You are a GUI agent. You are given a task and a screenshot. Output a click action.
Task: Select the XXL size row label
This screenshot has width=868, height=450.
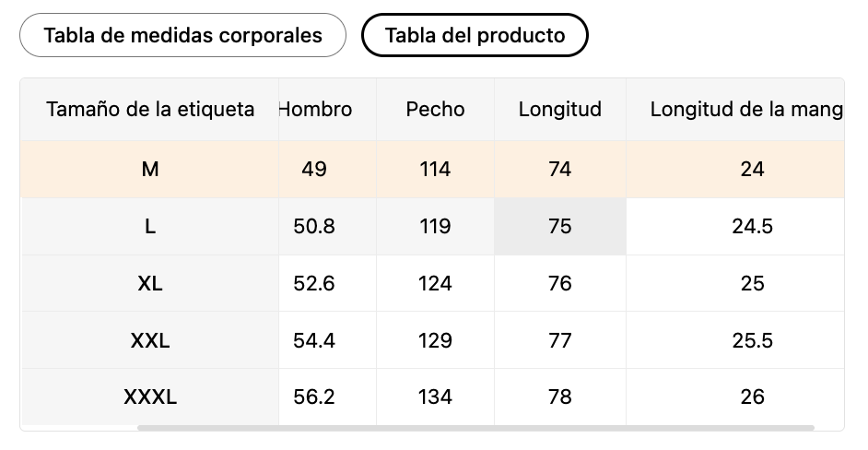pyautogui.click(x=150, y=340)
